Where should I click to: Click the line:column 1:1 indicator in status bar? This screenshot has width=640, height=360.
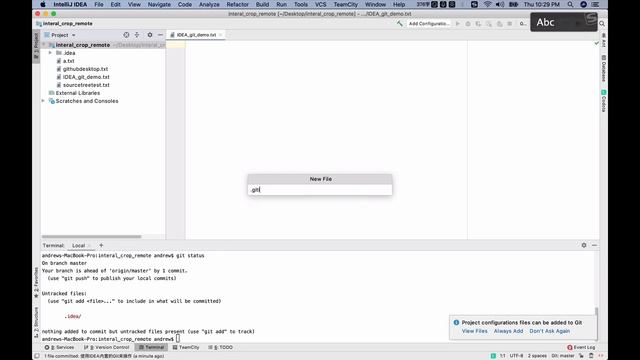pos(502,356)
